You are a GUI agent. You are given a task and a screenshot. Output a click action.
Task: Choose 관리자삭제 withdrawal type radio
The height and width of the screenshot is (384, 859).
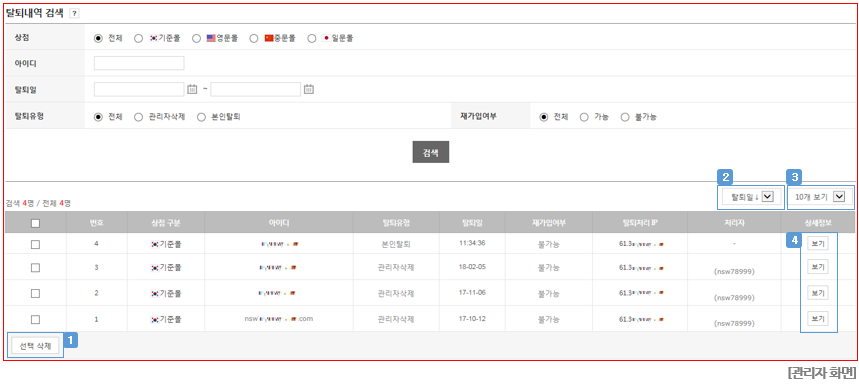[139, 117]
